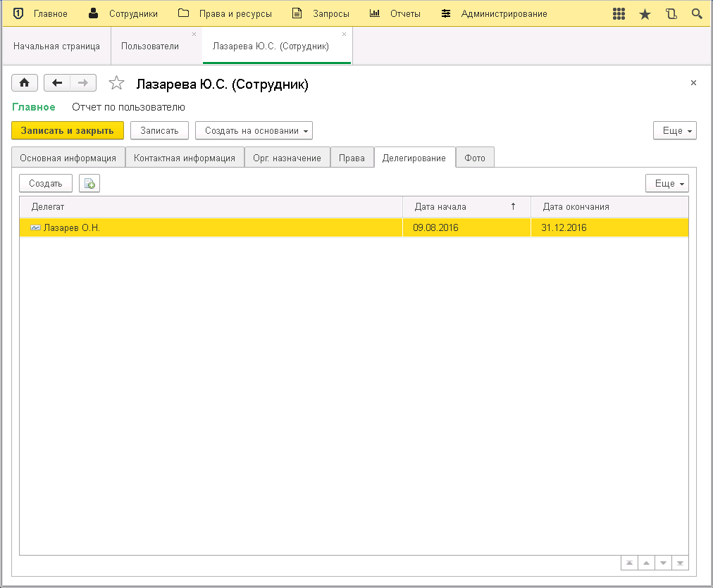This screenshot has width=713, height=588.
Task: Click the copy-create icon next to Создать
Action: [89, 184]
